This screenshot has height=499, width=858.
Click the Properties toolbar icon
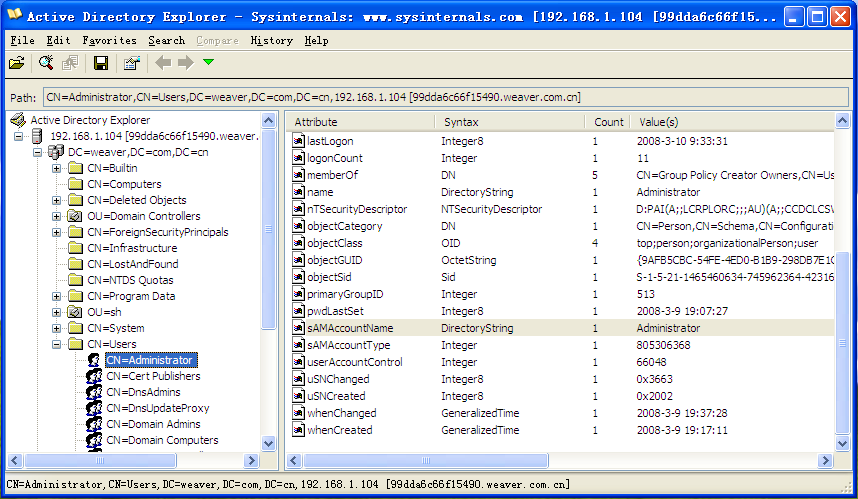[x=131, y=63]
